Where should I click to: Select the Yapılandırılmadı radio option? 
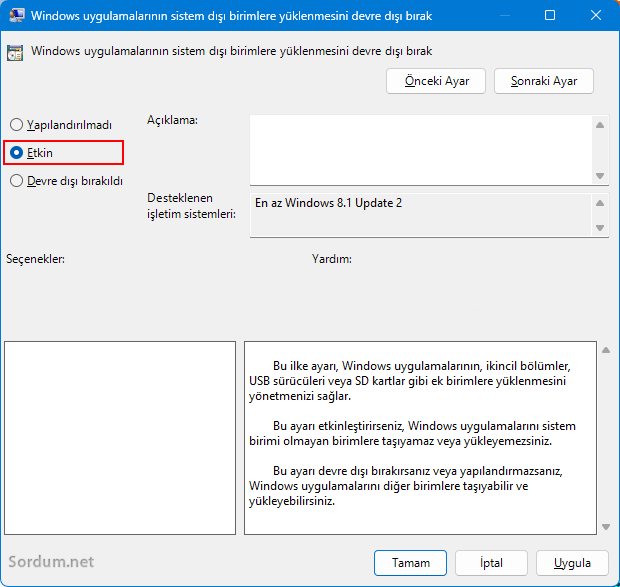(x=16, y=125)
